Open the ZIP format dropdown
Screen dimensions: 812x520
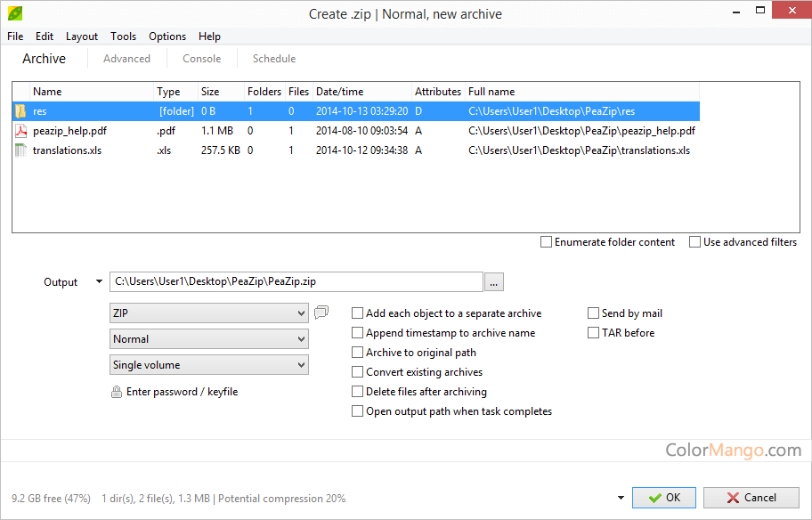click(x=209, y=313)
